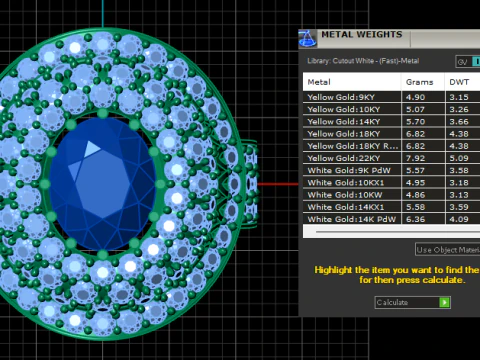Image resolution: width=480 pixels, height=360 pixels.
Task: Click the Use Object Material button
Action: click(447, 250)
